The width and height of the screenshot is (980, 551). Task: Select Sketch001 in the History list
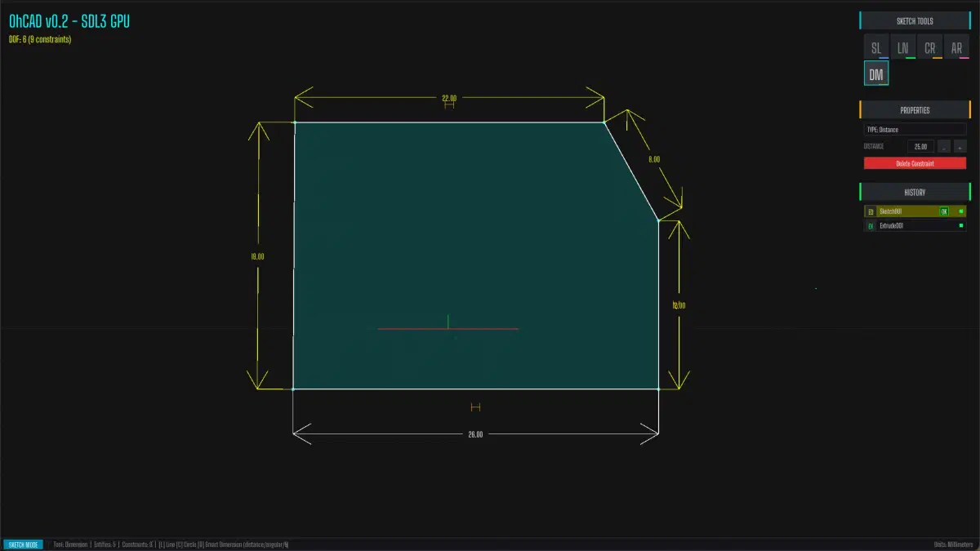point(915,211)
